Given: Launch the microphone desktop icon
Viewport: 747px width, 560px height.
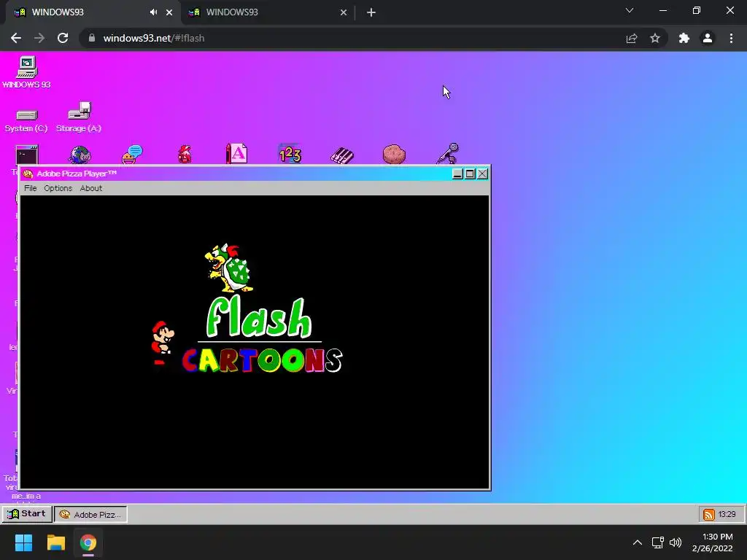Looking at the screenshot, I should [448, 153].
